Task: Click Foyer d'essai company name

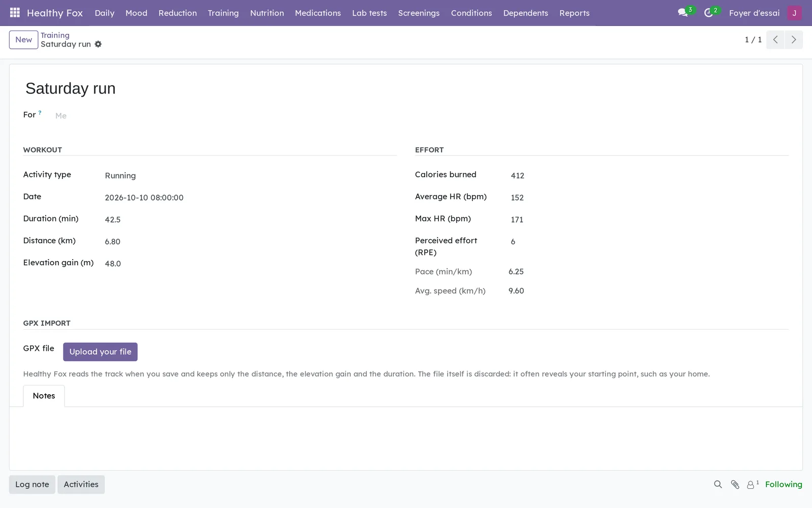Action: click(754, 13)
